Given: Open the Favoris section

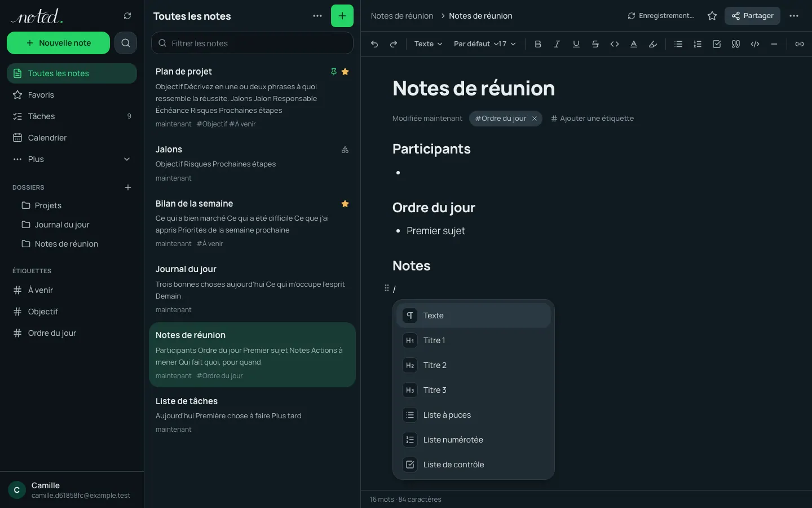Looking at the screenshot, I should click(72, 95).
